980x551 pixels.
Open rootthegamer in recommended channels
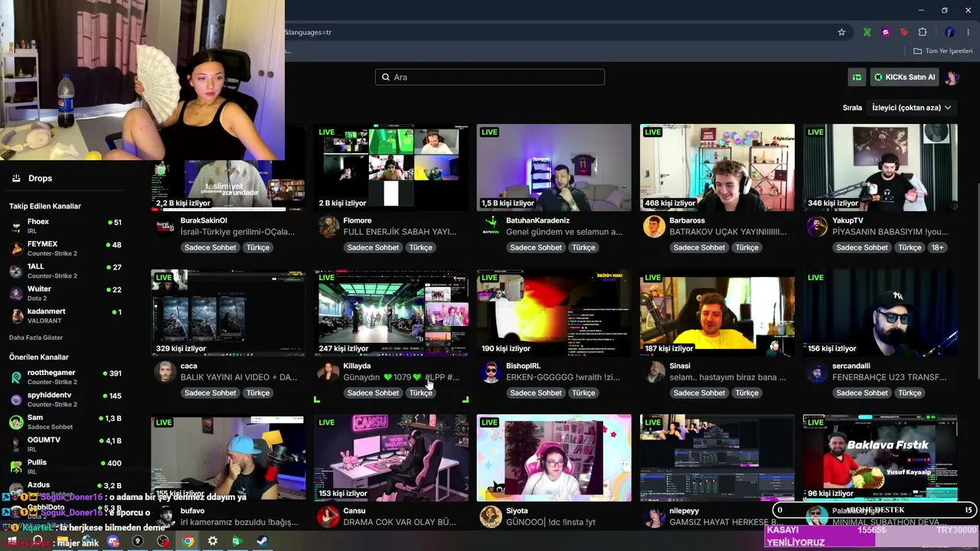(x=66, y=377)
